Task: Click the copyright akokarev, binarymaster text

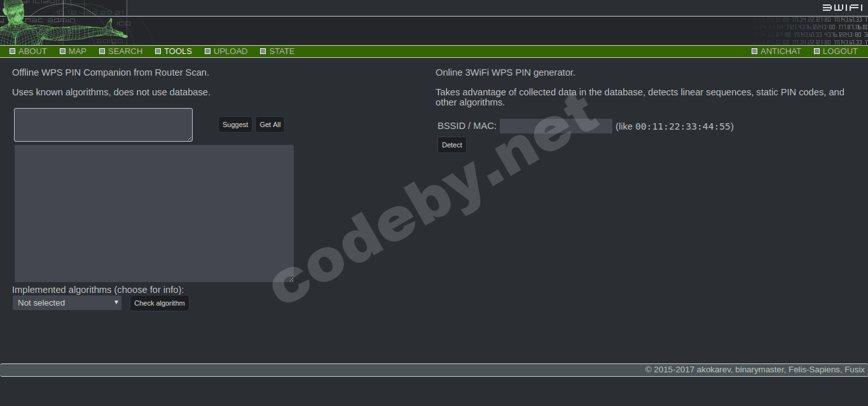Action: (755, 369)
